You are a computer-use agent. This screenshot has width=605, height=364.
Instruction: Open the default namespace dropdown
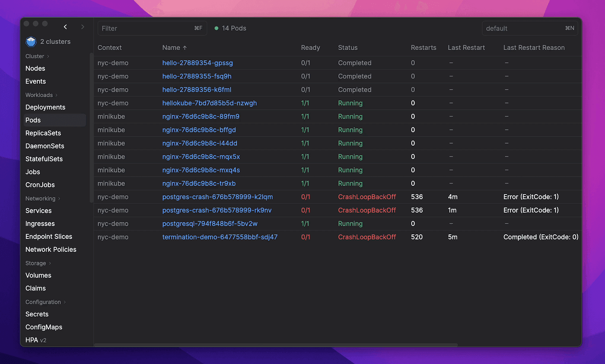tap(530, 28)
